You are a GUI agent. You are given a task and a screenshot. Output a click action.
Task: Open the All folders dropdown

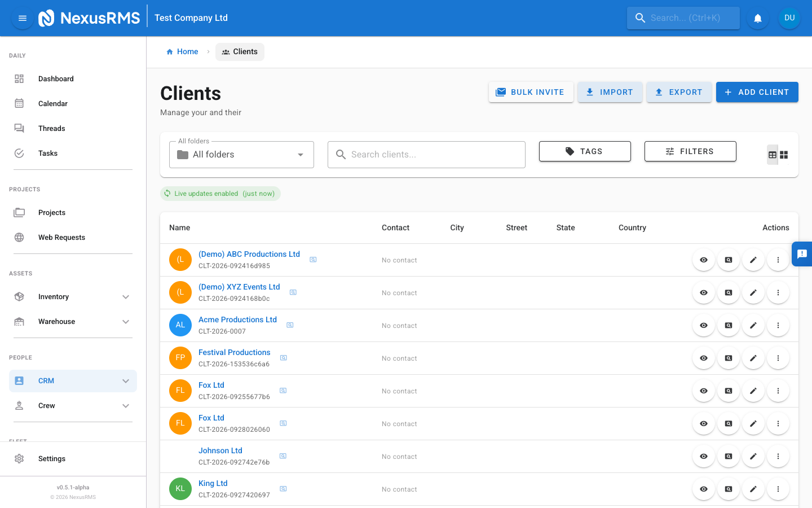pyautogui.click(x=241, y=154)
